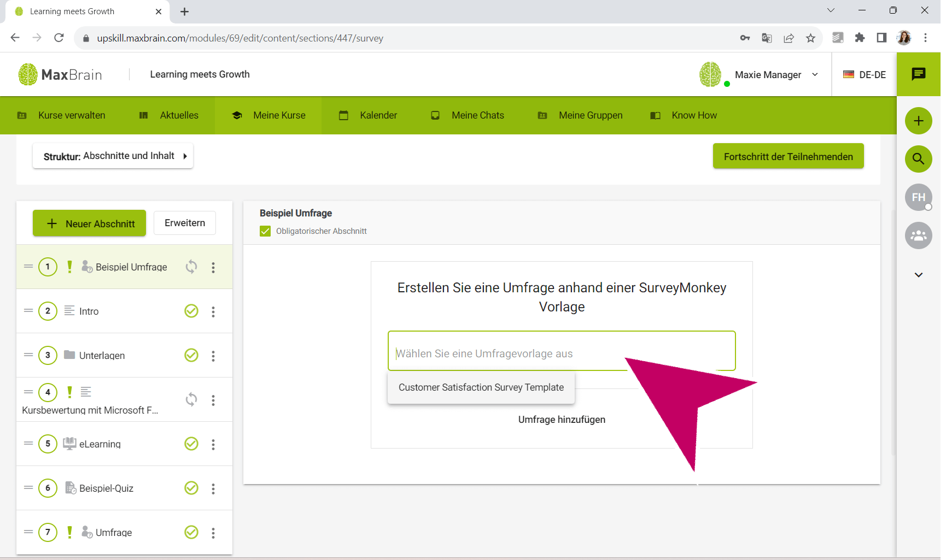Viewport: 946px width, 560px height.
Task: Select the Beispiel-Quiz section
Action: pos(125,488)
